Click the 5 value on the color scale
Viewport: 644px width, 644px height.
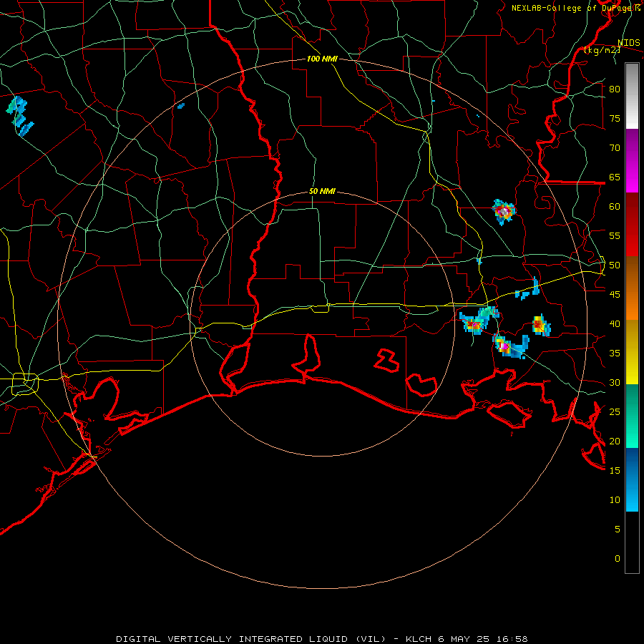coord(618,530)
